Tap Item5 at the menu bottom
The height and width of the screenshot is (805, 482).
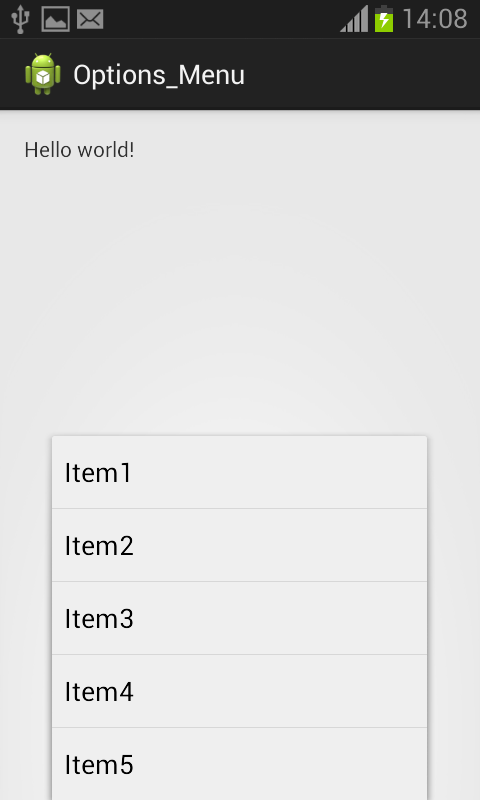[239, 764]
